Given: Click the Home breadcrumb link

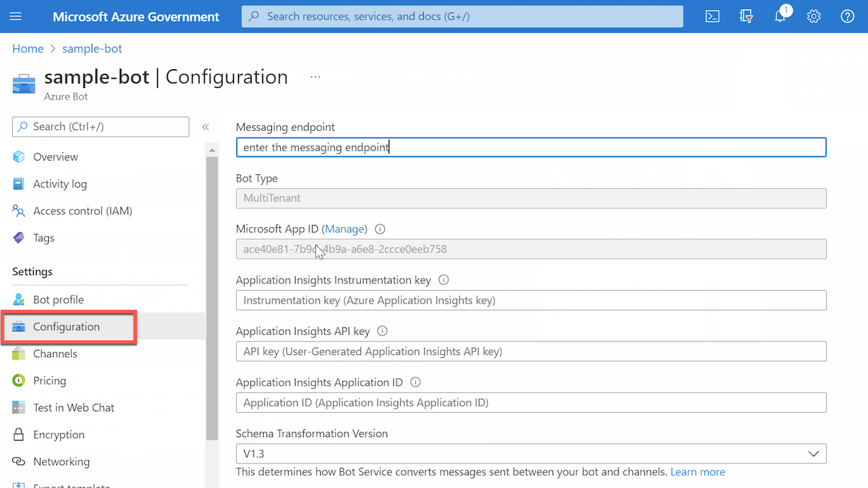Looking at the screenshot, I should (x=28, y=49).
